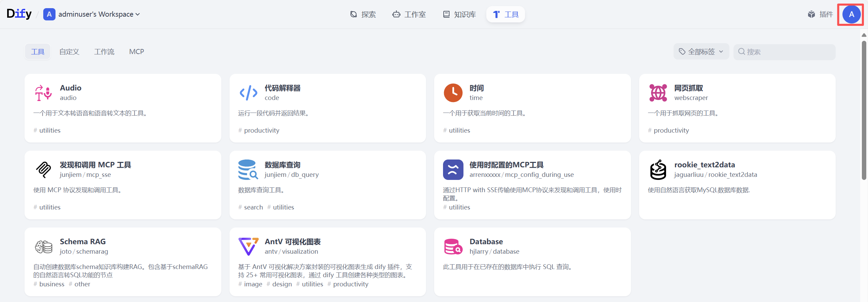Image resolution: width=868 pixels, height=302 pixels.
Task: Open the Database pink icon
Action: click(x=453, y=247)
